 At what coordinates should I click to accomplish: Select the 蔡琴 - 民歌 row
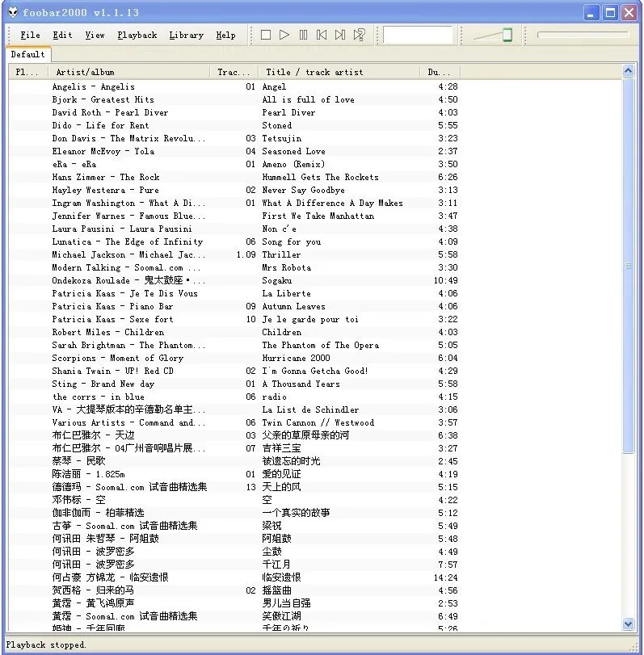click(234, 460)
